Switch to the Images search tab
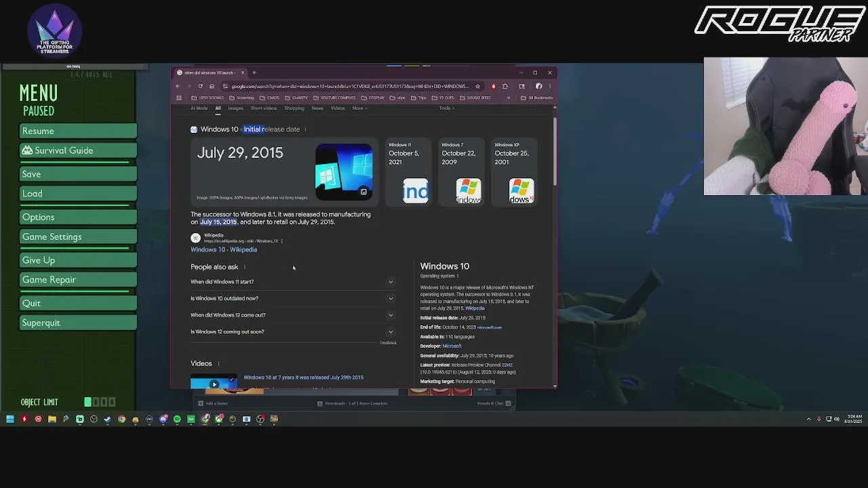This screenshot has height=488, width=868. coord(235,108)
